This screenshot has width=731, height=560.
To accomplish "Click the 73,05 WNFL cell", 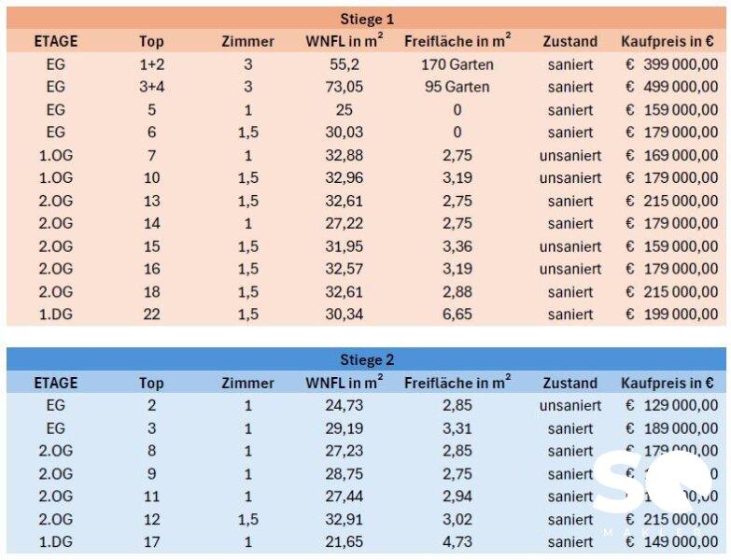I will coord(344,87).
